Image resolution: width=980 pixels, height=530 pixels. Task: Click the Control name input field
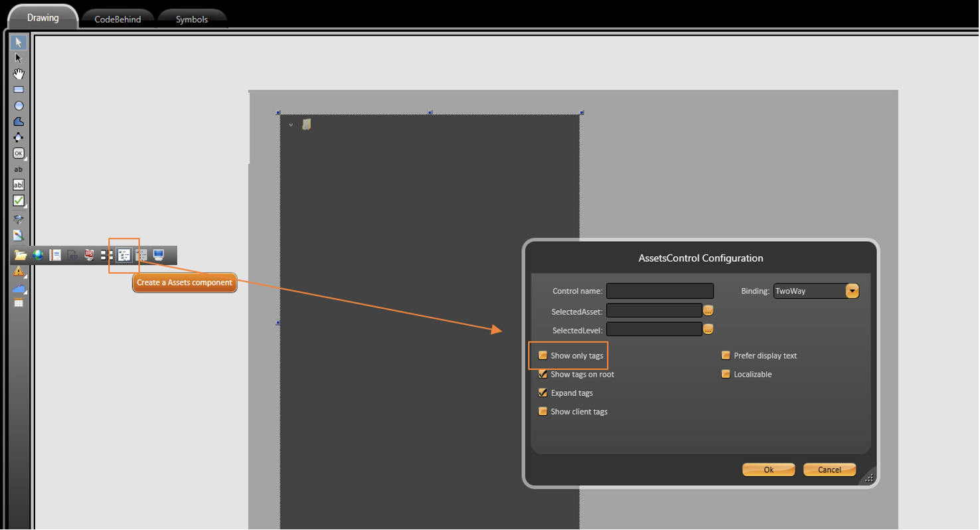coord(659,291)
